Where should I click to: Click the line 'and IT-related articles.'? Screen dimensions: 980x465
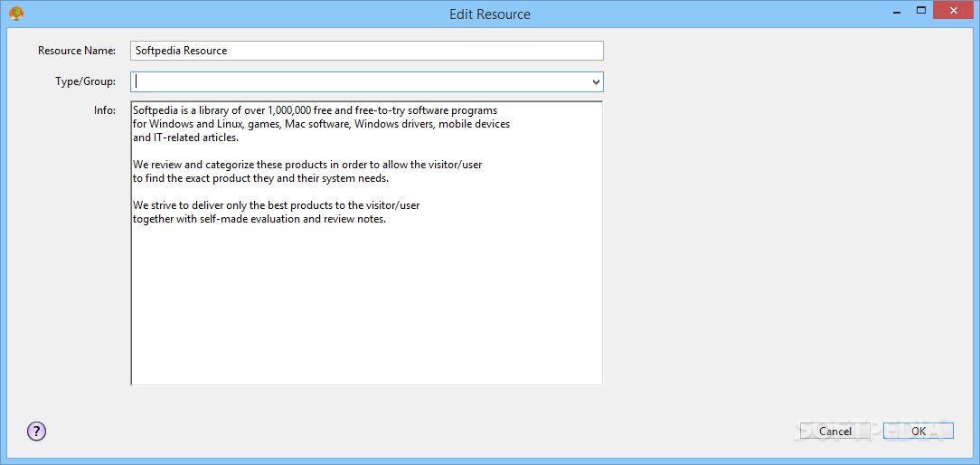click(x=185, y=138)
